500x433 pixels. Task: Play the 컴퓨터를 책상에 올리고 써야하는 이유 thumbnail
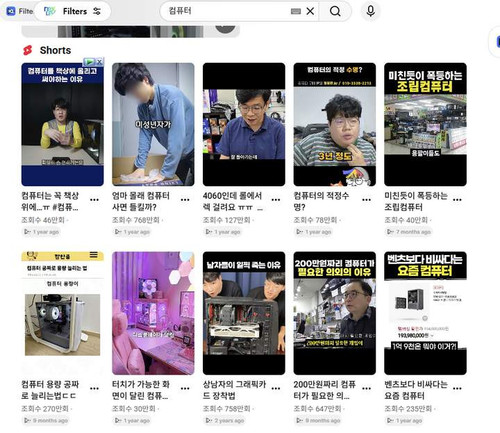tap(63, 124)
